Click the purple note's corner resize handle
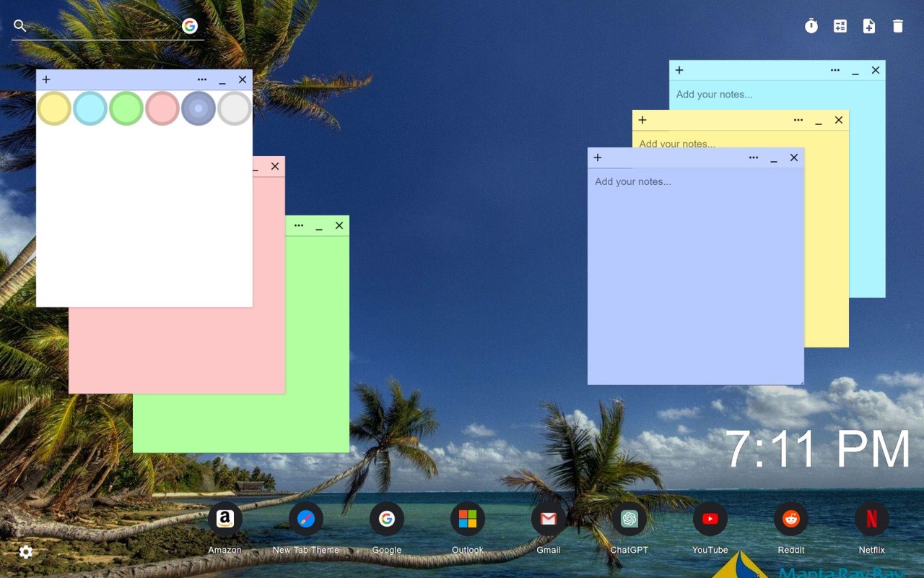The width and height of the screenshot is (924, 578). [801, 381]
